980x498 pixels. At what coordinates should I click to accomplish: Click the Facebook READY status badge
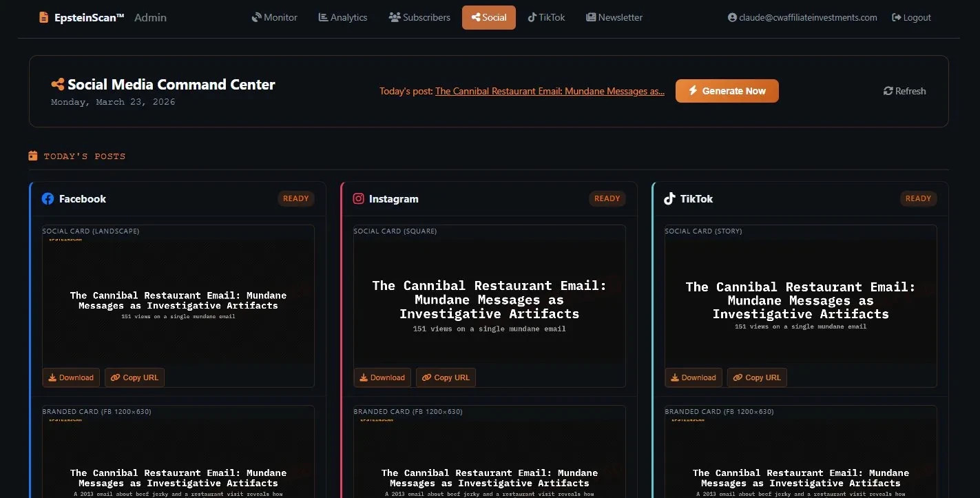click(296, 198)
